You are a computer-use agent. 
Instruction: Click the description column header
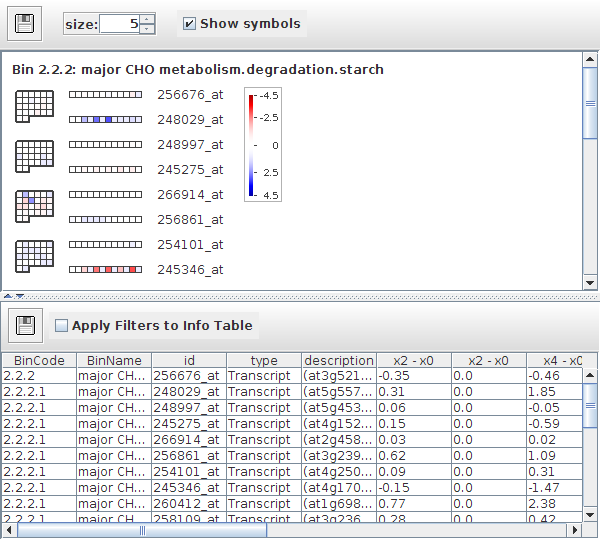tap(338, 360)
